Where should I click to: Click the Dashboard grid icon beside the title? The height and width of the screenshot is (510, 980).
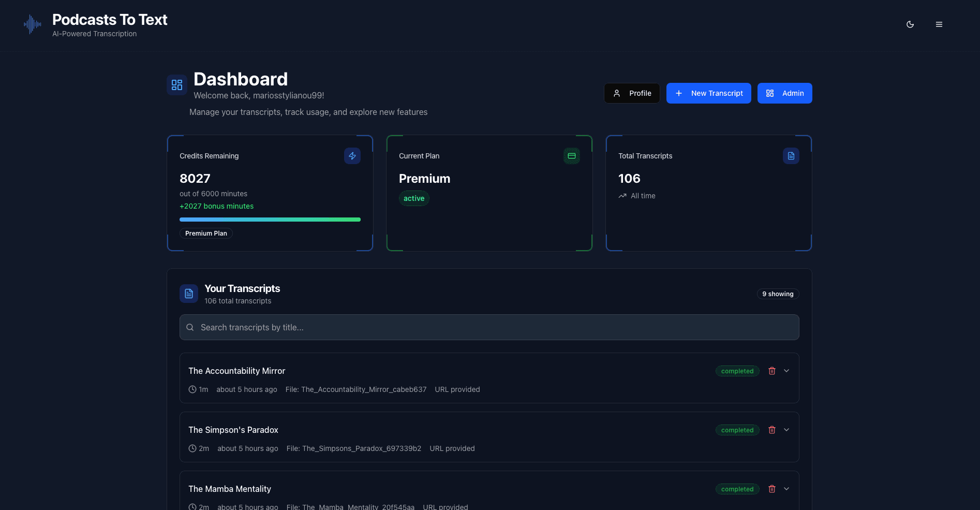coord(177,85)
